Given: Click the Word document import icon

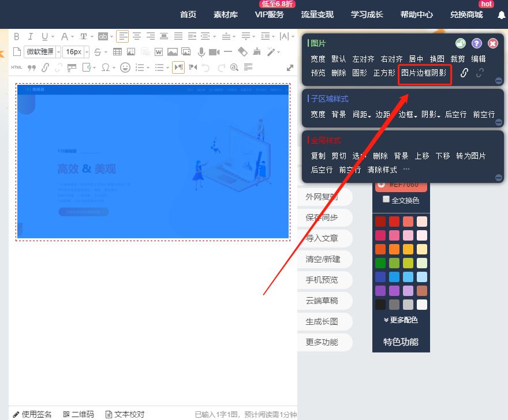Looking at the screenshot, I should 159,52.
